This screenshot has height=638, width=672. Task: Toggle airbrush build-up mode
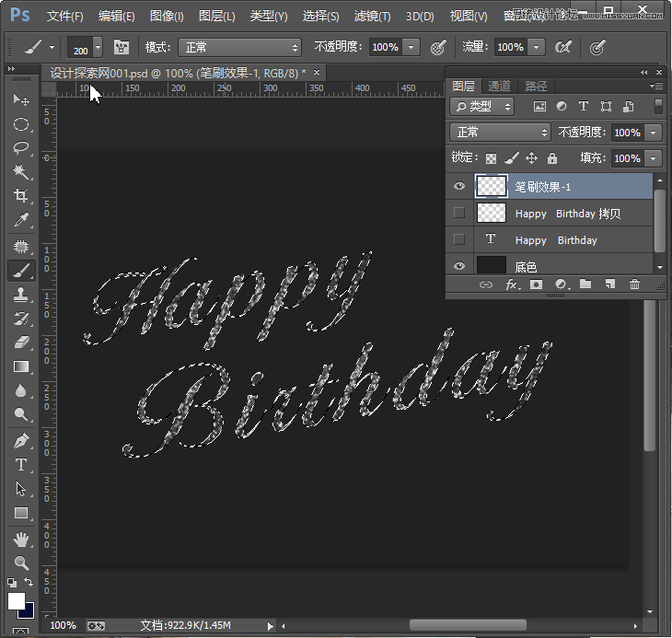562,47
